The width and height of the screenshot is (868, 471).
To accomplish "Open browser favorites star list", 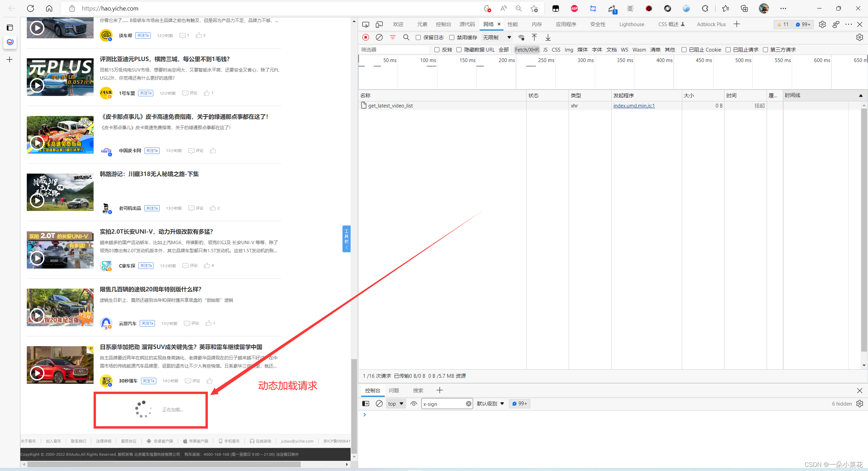I will tap(726, 8).
